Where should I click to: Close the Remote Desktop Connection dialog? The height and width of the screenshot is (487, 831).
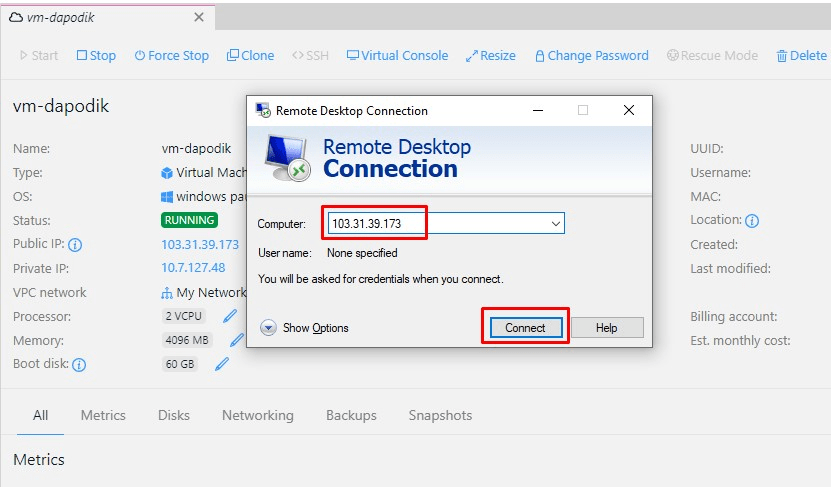point(629,110)
